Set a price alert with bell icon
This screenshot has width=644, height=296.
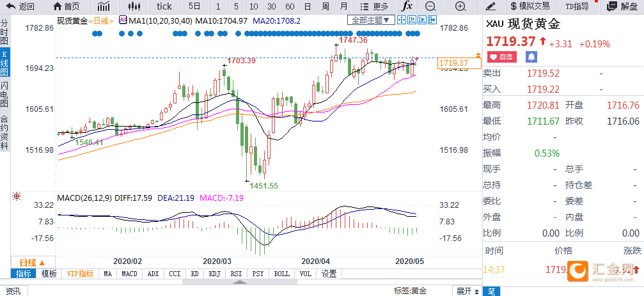click(x=531, y=57)
